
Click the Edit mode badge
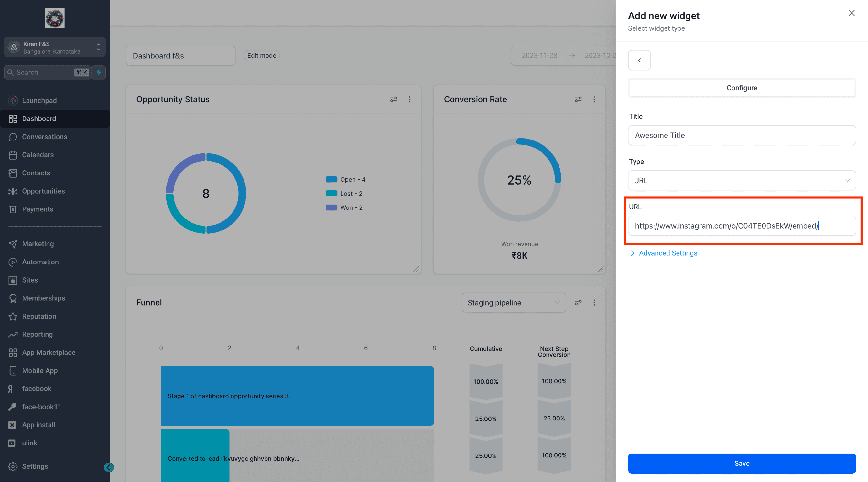click(x=262, y=56)
